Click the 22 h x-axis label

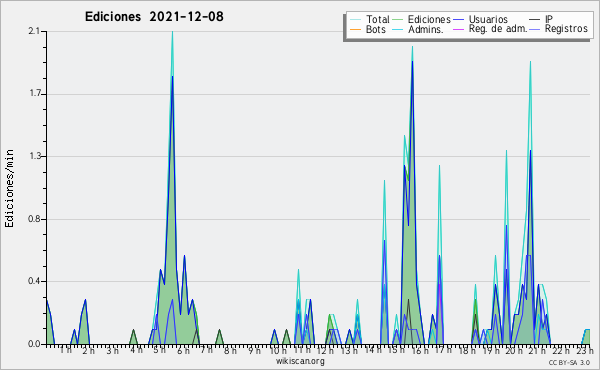pyautogui.click(x=562, y=350)
